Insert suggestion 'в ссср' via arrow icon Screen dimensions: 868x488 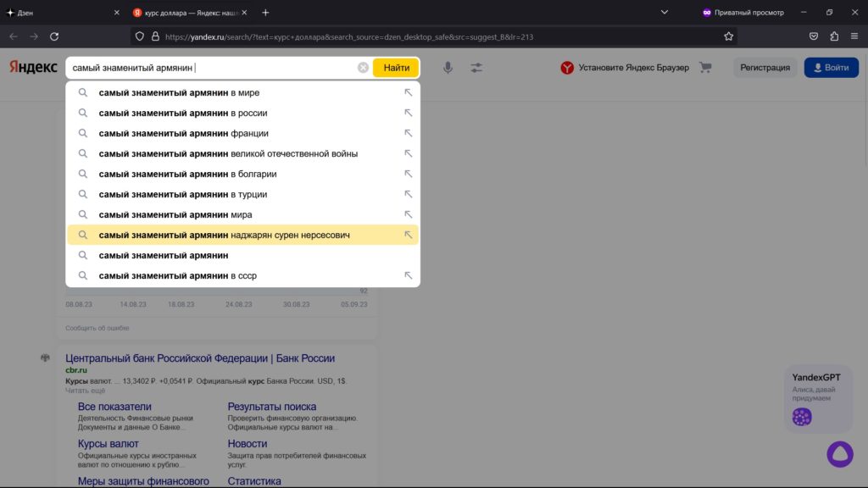click(x=408, y=275)
